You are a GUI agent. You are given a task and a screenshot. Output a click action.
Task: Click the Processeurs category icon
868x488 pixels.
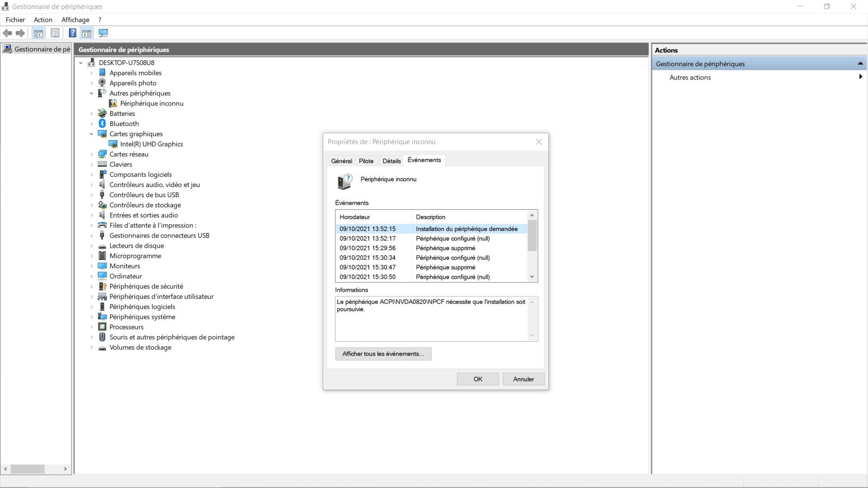(x=102, y=327)
